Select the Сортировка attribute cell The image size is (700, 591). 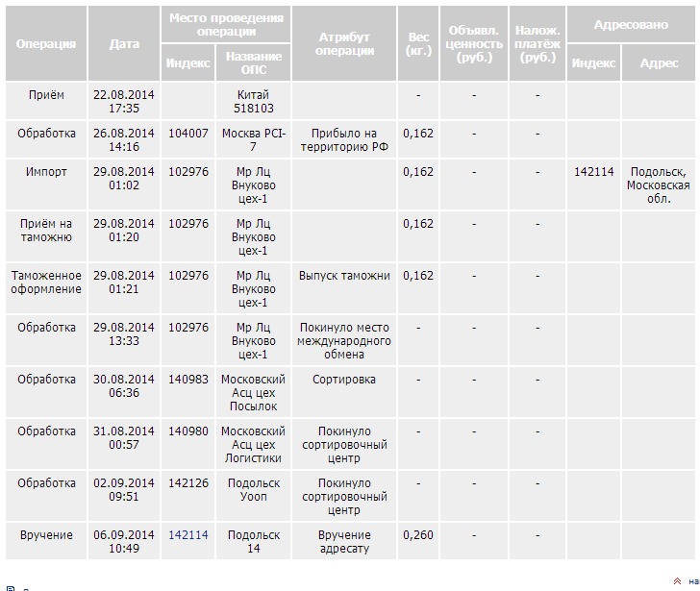344,380
